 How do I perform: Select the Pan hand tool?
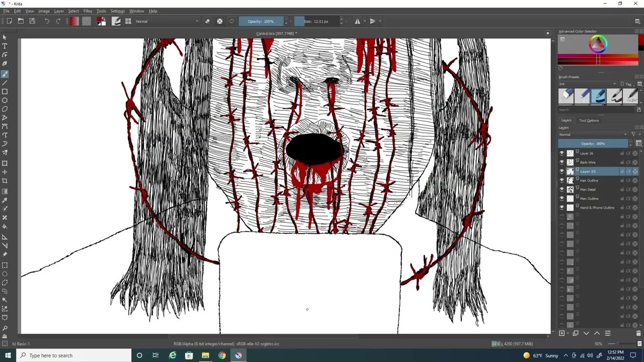pyautogui.click(x=5, y=336)
